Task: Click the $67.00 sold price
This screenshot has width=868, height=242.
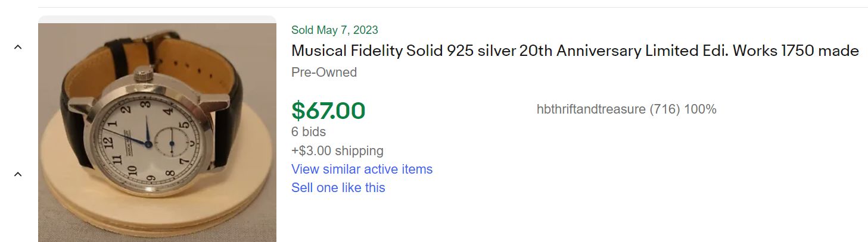Action: click(328, 111)
